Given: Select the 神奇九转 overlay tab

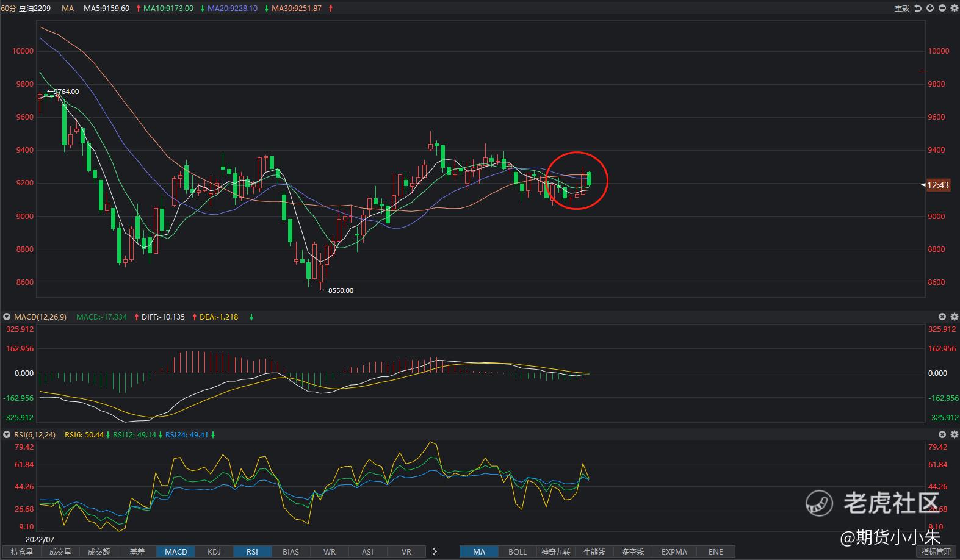Looking at the screenshot, I should point(556,551).
